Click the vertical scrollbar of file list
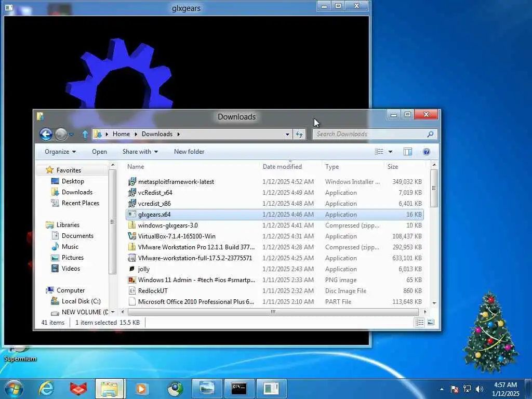Screen dimensions: 532x399 [x=434, y=188]
